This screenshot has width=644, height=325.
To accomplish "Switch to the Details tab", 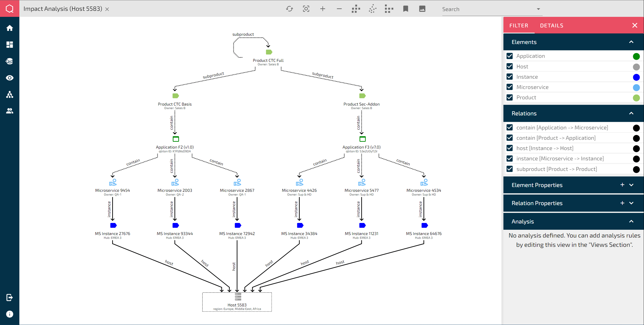I will click(552, 25).
